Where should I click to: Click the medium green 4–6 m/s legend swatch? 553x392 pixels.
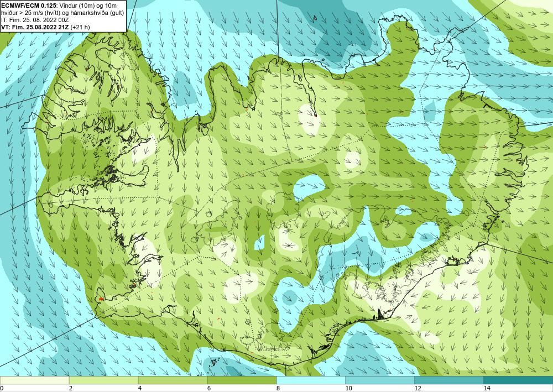[173, 380]
